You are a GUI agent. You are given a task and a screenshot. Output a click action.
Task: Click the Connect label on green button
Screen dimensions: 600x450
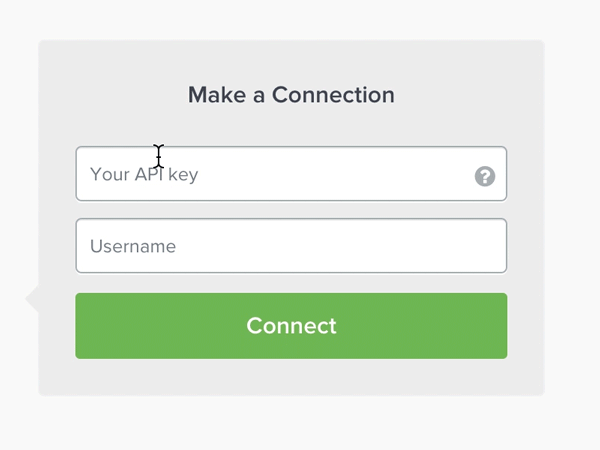point(291,326)
